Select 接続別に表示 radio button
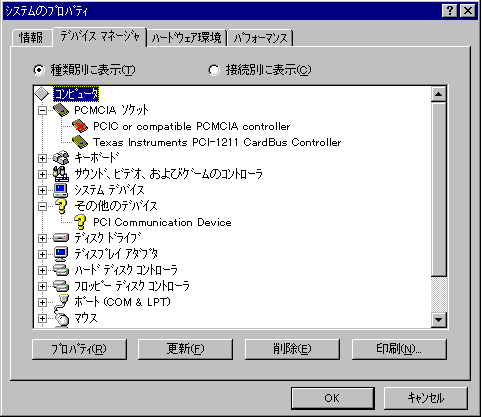The height and width of the screenshot is (417, 482). pos(214,70)
